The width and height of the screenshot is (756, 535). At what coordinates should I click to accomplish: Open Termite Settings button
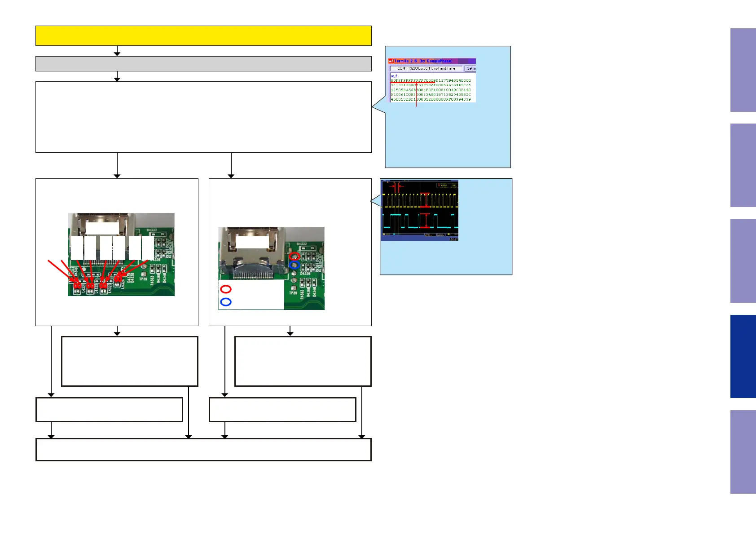[470, 69]
